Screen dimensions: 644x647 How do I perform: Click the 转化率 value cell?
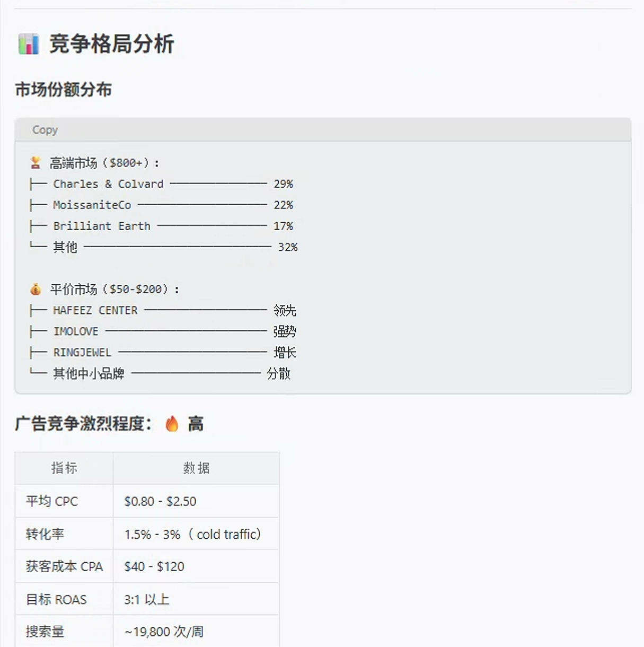[196, 534]
